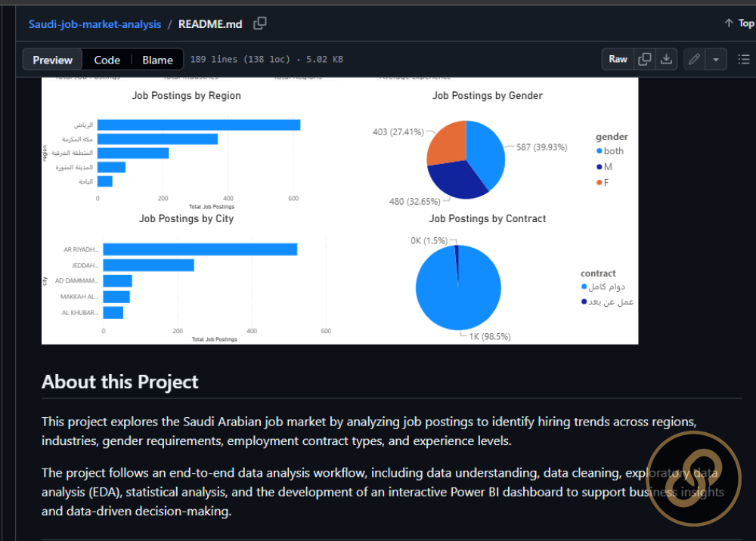The width and height of the screenshot is (756, 541).
Task: Click the 'both' gender legend entry
Action: pyautogui.click(x=610, y=151)
